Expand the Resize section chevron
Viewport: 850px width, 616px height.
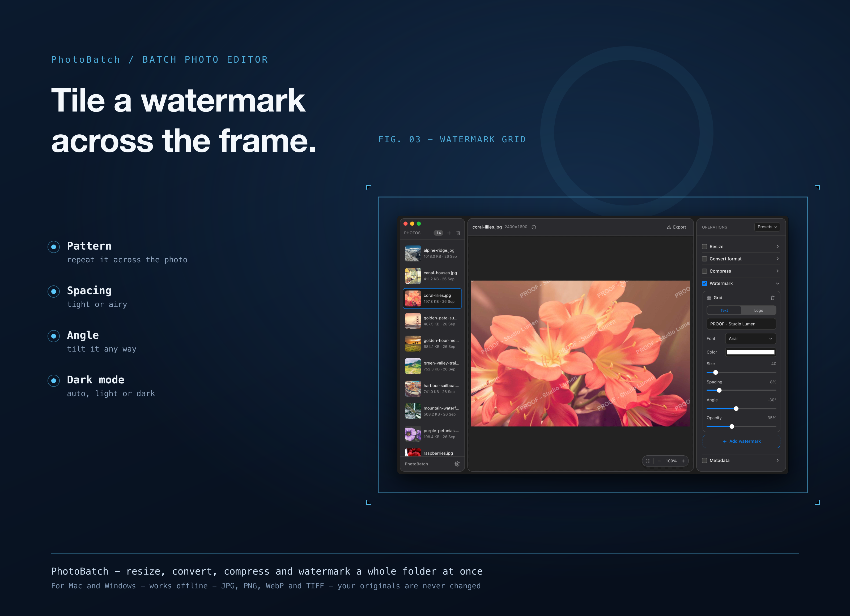(778, 247)
